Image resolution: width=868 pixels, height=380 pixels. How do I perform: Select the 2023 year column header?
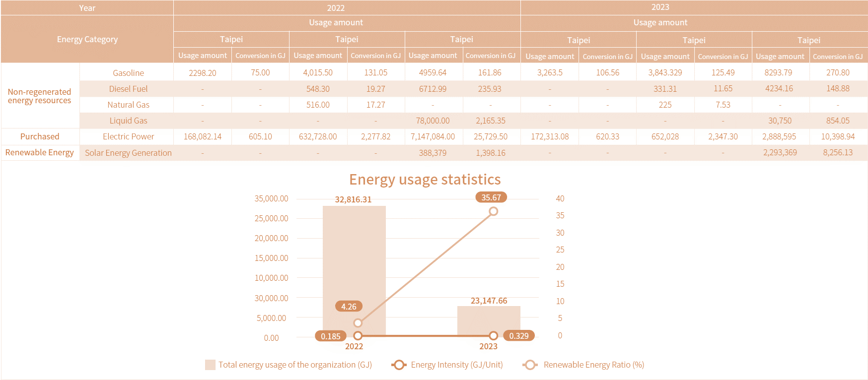(x=660, y=7)
